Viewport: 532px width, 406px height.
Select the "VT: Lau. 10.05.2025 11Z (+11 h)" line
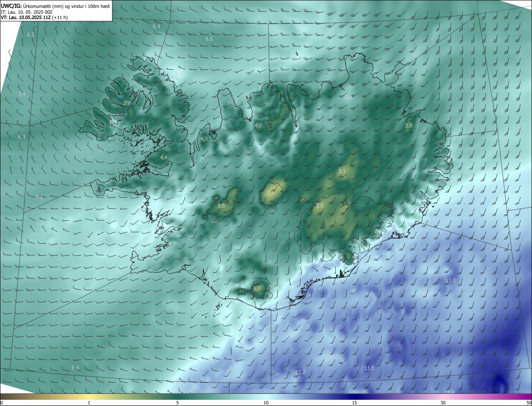coord(34,17)
